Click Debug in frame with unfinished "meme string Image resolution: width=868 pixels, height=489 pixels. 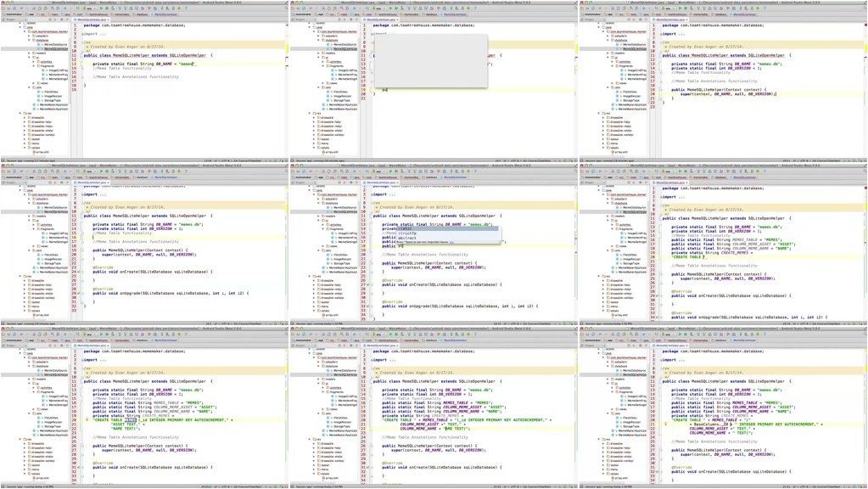107,8
